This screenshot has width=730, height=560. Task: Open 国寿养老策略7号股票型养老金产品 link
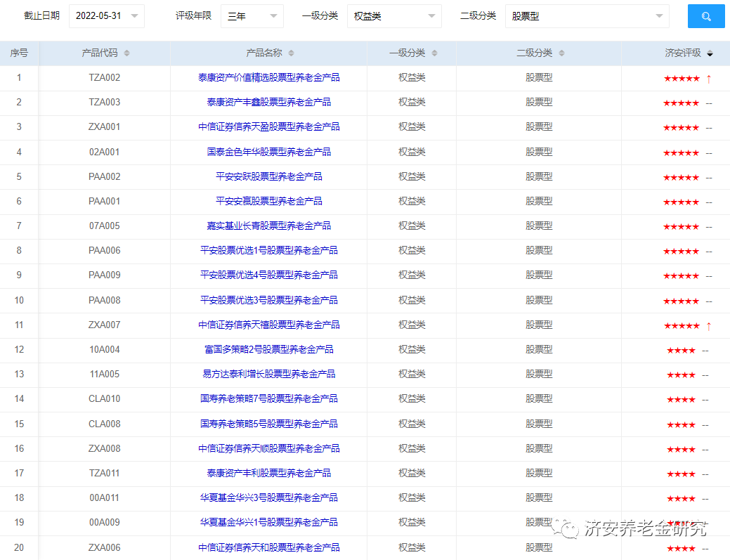[x=268, y=399]
